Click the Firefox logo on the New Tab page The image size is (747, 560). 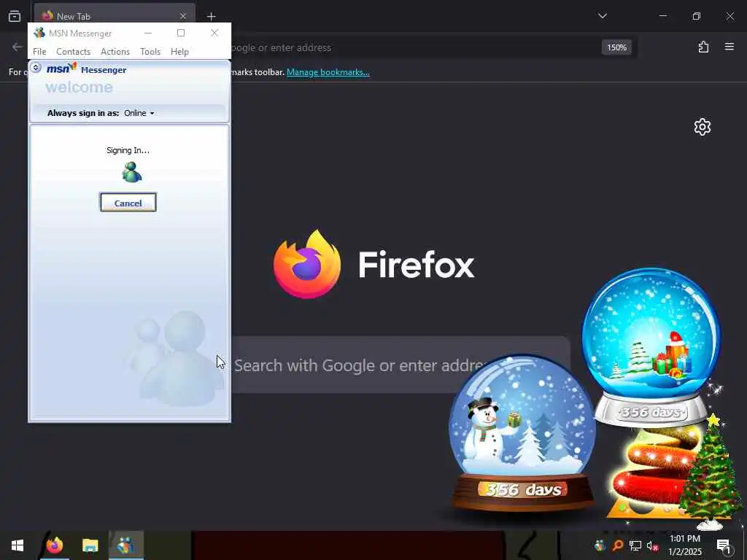(x=307, y=264)
